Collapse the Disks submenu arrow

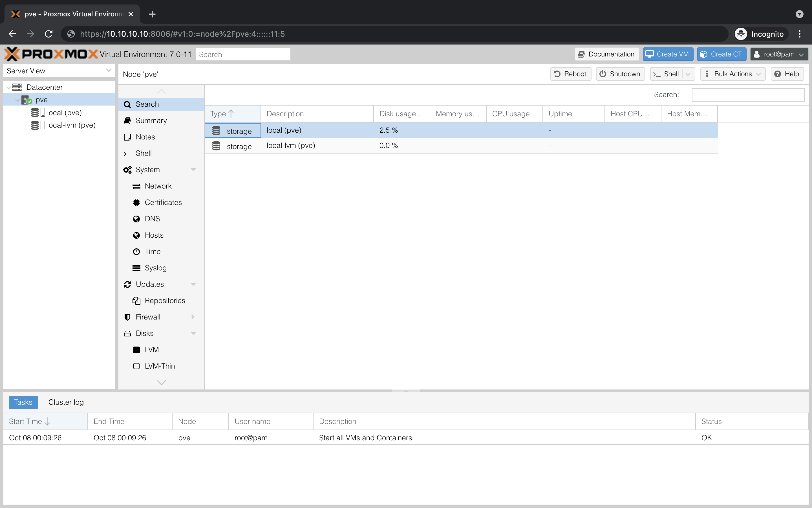193,333
